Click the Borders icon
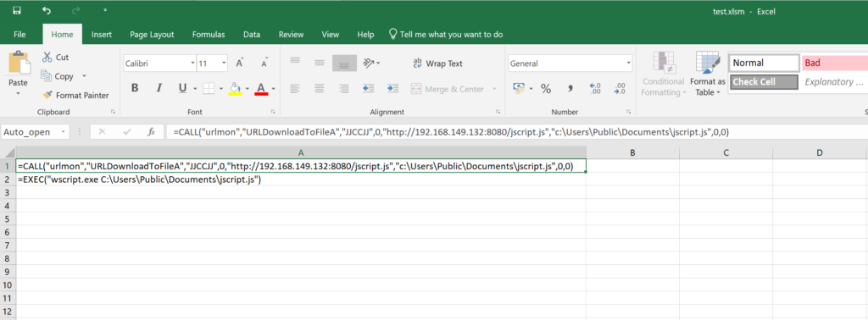This screenshot has height=320, width=868. coord(209,88)
